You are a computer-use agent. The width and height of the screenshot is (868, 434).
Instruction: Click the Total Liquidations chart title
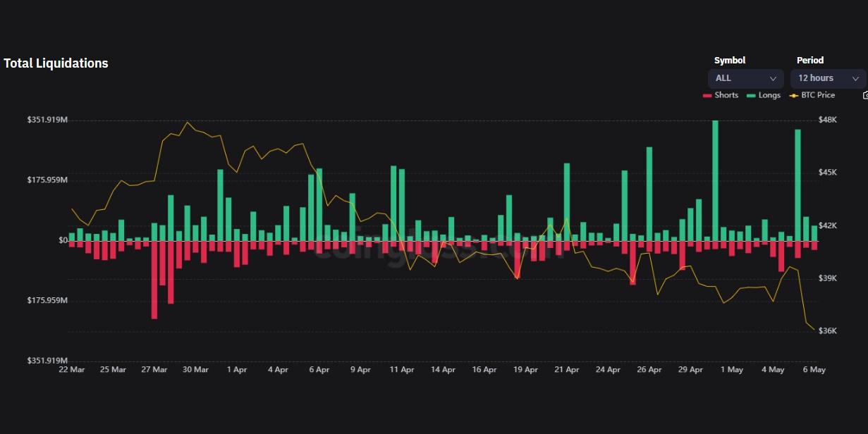pyautogui.click(x=56, y=63)
